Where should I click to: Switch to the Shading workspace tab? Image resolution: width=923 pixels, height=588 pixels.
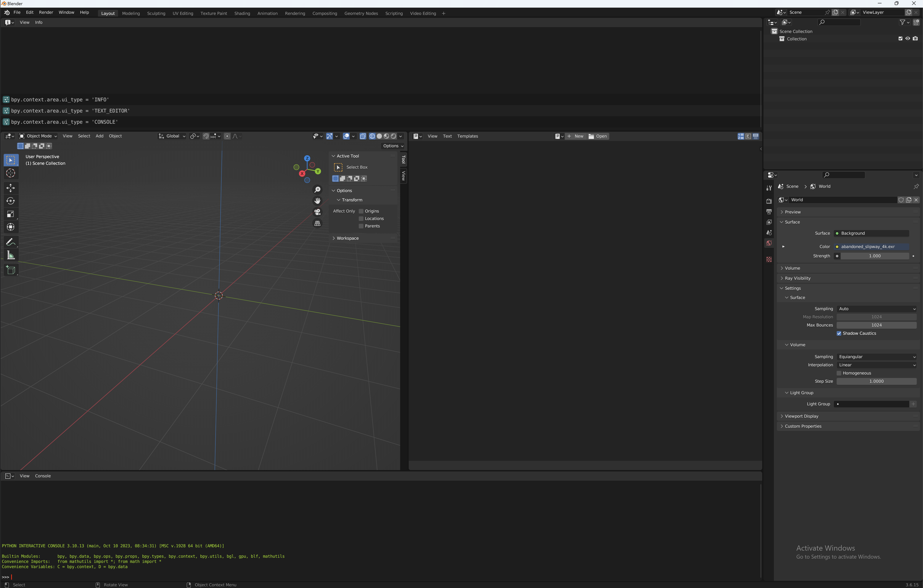[242, 13]
